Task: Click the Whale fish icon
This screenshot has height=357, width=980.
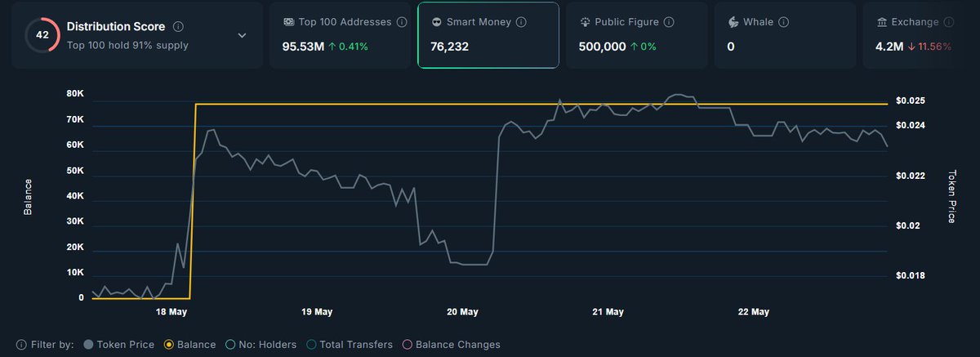Action: 733,22
